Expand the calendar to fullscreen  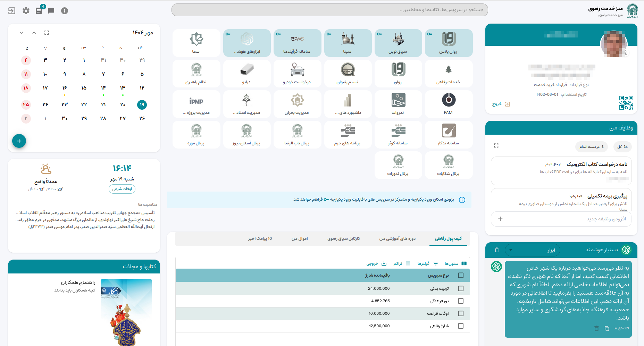(47, 33)
